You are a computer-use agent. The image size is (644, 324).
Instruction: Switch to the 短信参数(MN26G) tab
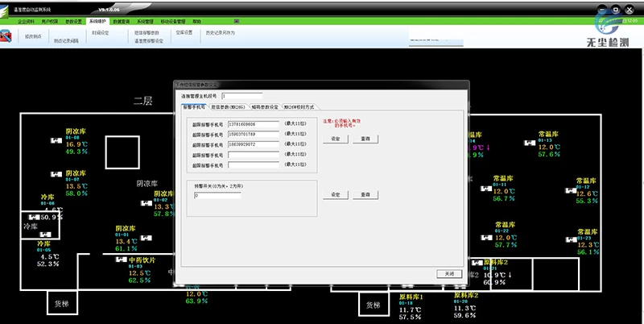228,106
